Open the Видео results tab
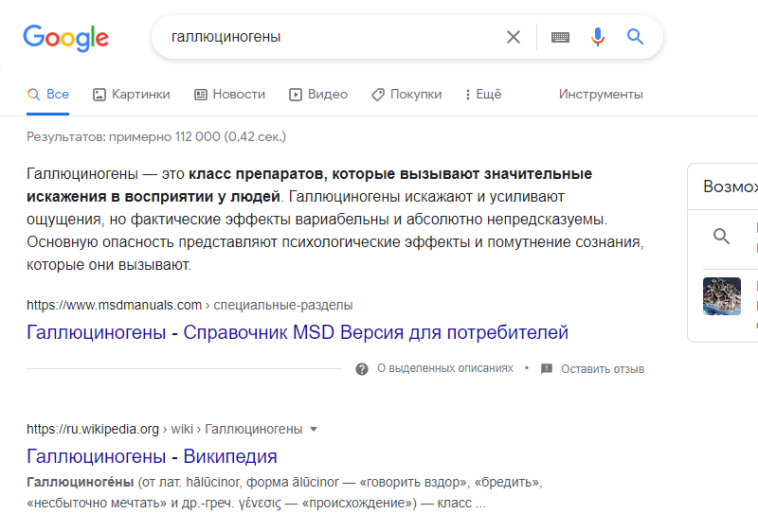 point(318,94)
